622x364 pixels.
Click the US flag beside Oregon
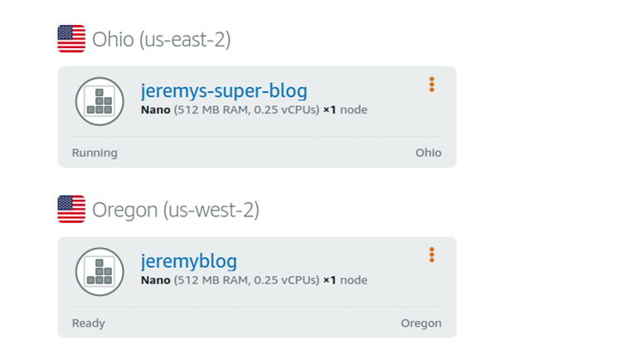(x=71, y=209)
